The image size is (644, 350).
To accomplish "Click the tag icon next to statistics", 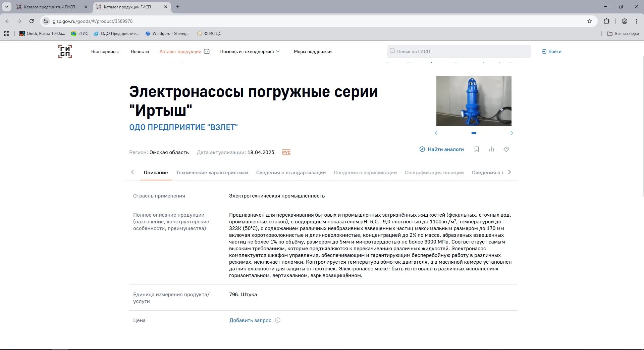I will click(x=506, y=149).
